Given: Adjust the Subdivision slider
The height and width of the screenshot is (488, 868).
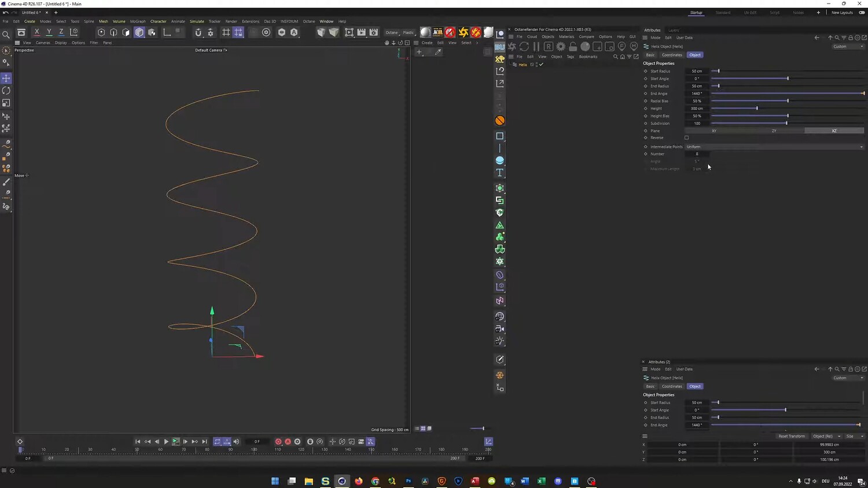Looking at the screenshot, I should pos(788,123).
